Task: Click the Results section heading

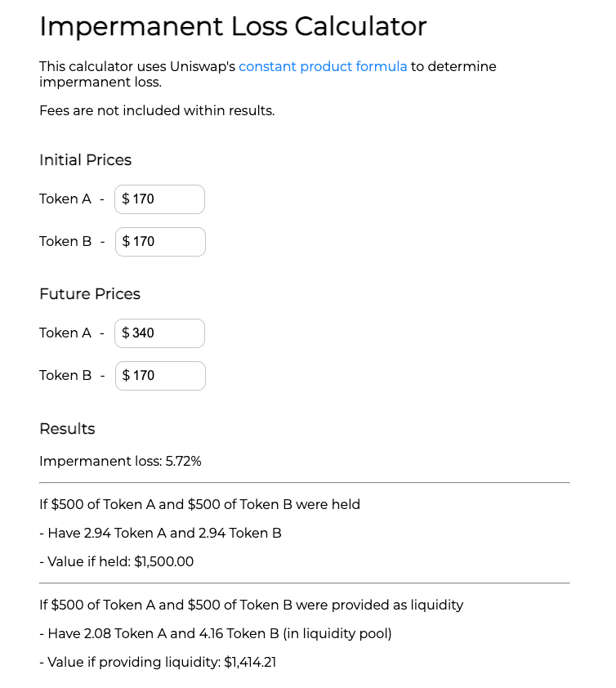Action: tap(67, 429)
